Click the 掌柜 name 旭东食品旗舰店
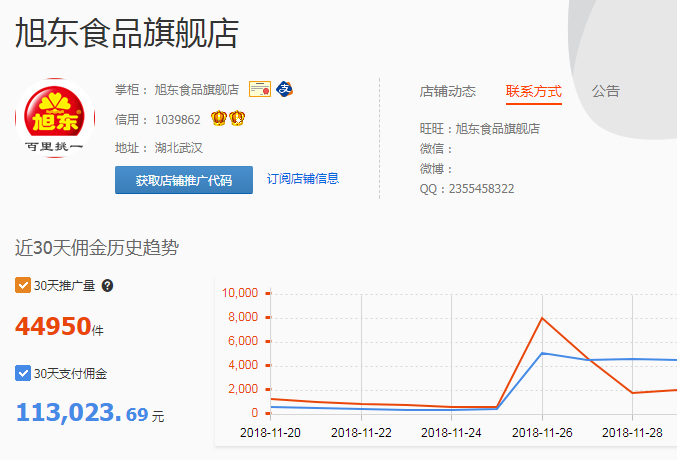 pyautogui.click(x=197, y=90)
